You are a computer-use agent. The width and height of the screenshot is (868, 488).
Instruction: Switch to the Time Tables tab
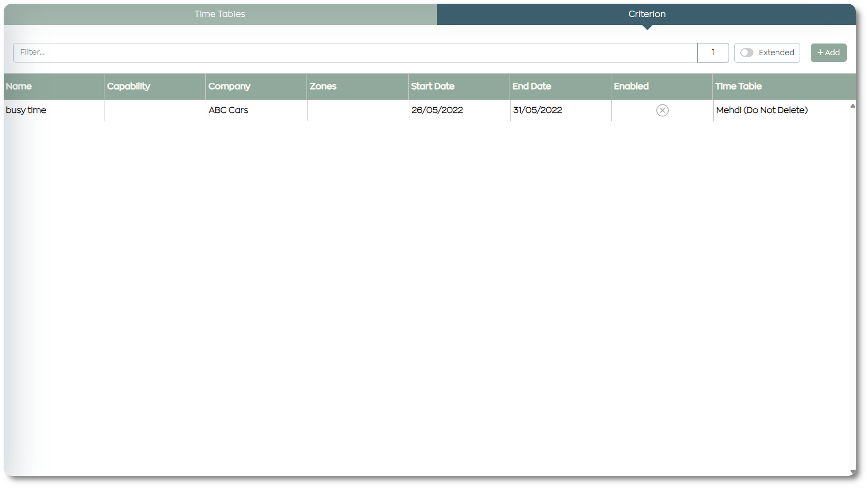(x=220, y=14)
